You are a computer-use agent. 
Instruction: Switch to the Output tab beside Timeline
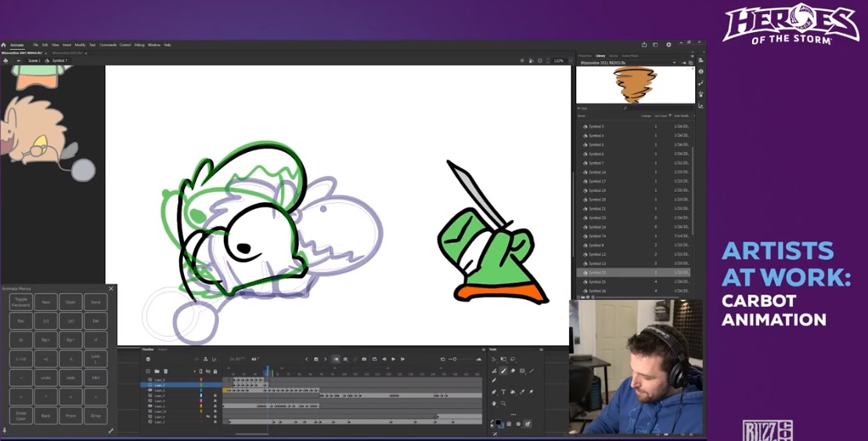click(162, 349)
